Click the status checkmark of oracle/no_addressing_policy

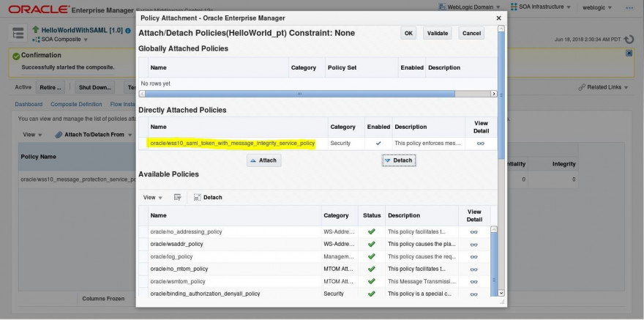click(372, 231)
